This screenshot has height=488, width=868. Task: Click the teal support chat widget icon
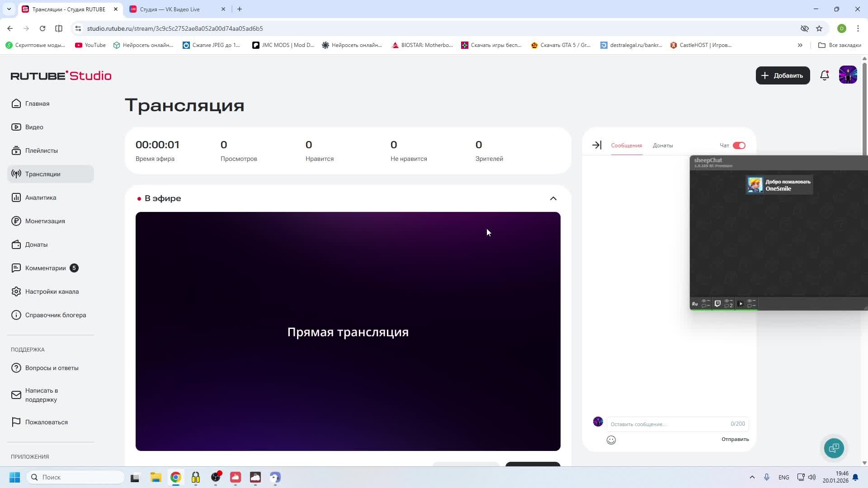tap(834, 448)
